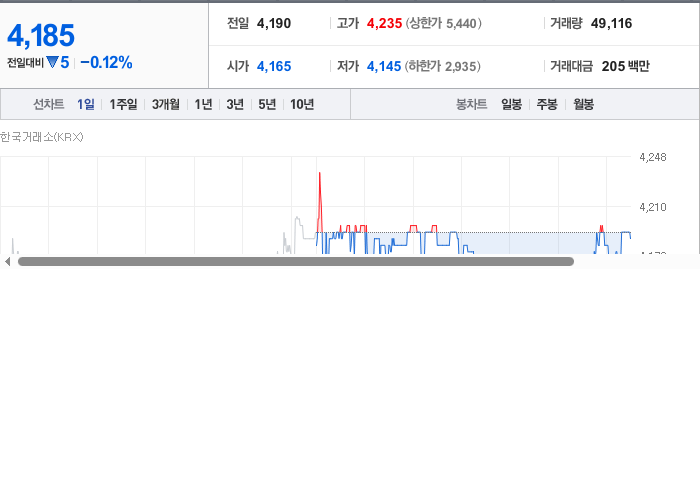Show the 5년 line chart
This screenshot has height=490, width=700.
[267, 104]
